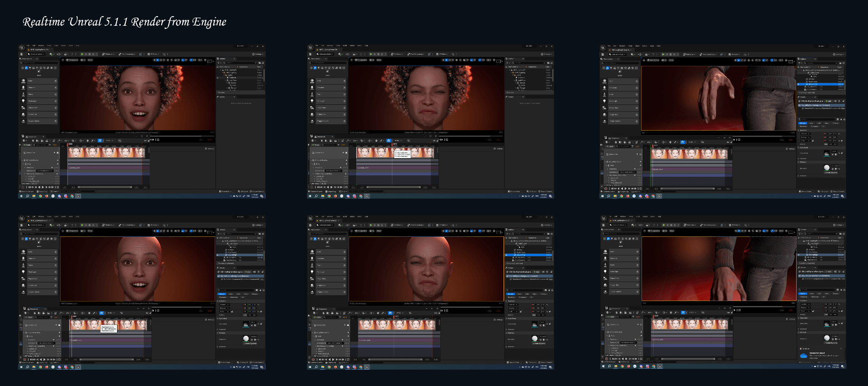
Task: Open Chrome from taskbar under curly-hair grimacing window
Action: [329, 196]
